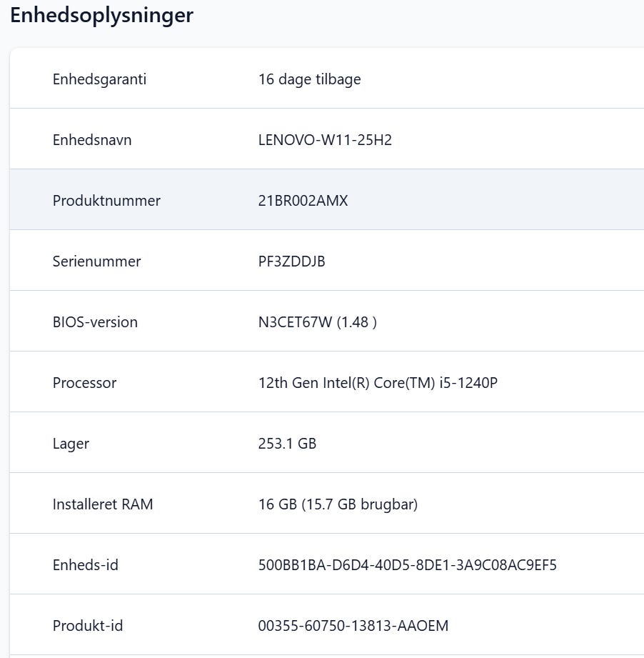Select the '16 dage tilbage' warranty value
Viewport: 644px width, 658px height.
coord(309,79)
